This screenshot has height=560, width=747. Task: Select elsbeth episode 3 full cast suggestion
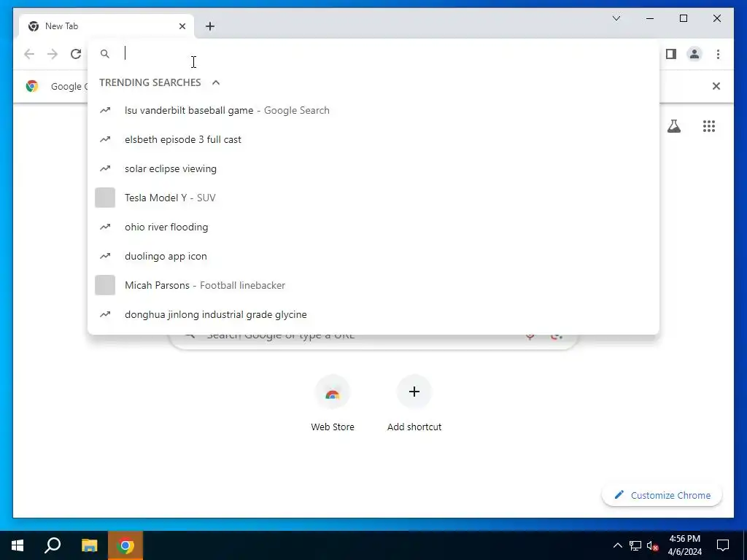pos(373,139)
